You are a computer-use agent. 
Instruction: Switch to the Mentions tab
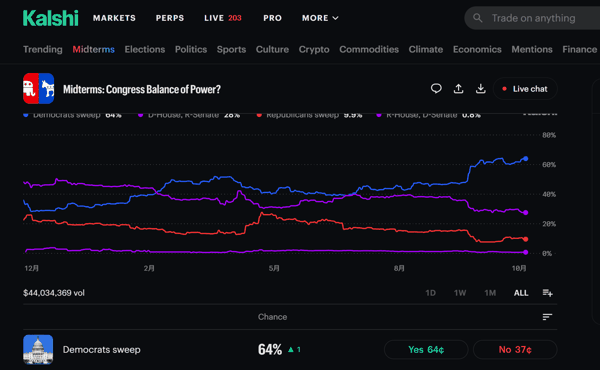click(532, 49)
